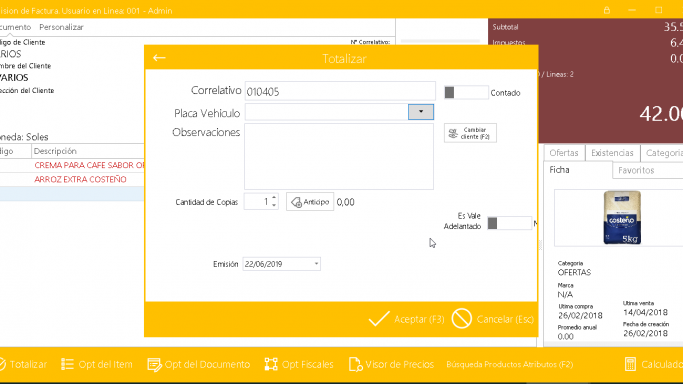The width and height of the screenshot is (683, 384).
Task: Click the Totalizar icon in bottom bar
Action: [3, 364]
